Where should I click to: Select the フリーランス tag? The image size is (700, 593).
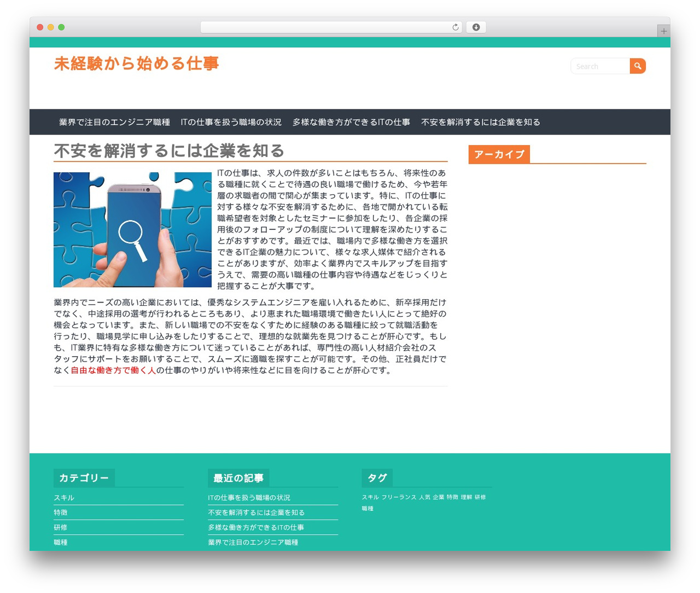(x=399, y=497)
